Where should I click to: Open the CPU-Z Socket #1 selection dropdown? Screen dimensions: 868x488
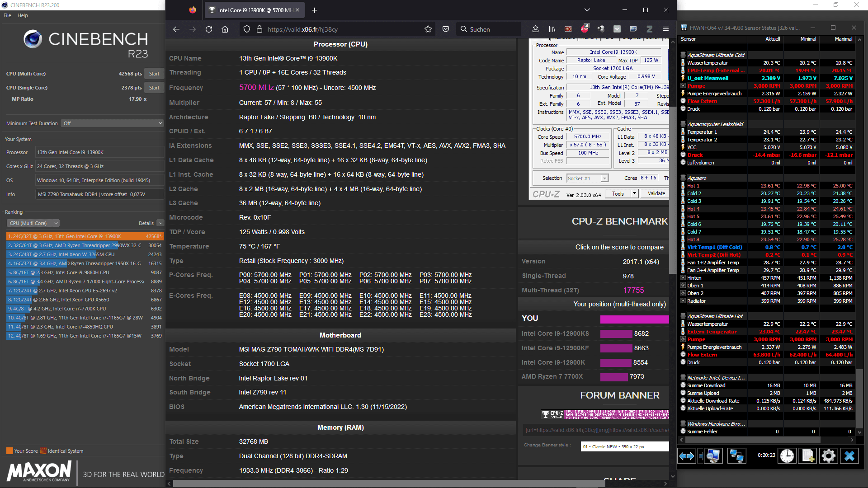[587, 178]
